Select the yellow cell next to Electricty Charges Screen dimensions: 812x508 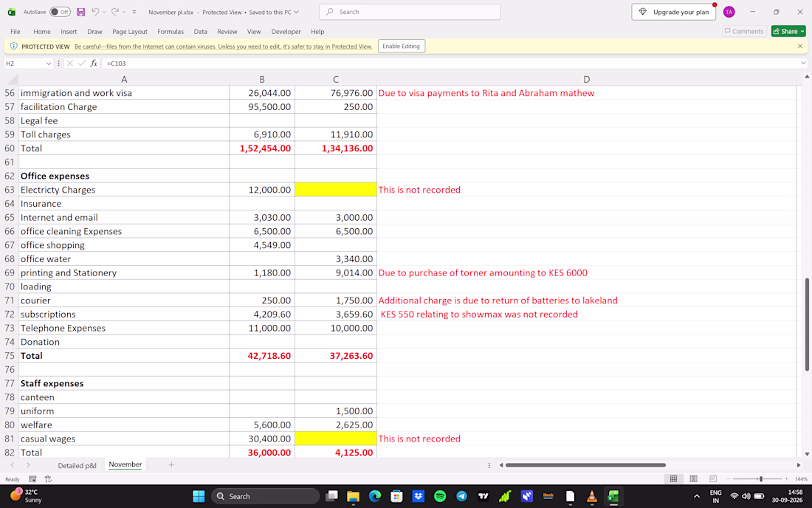(336, 190)
